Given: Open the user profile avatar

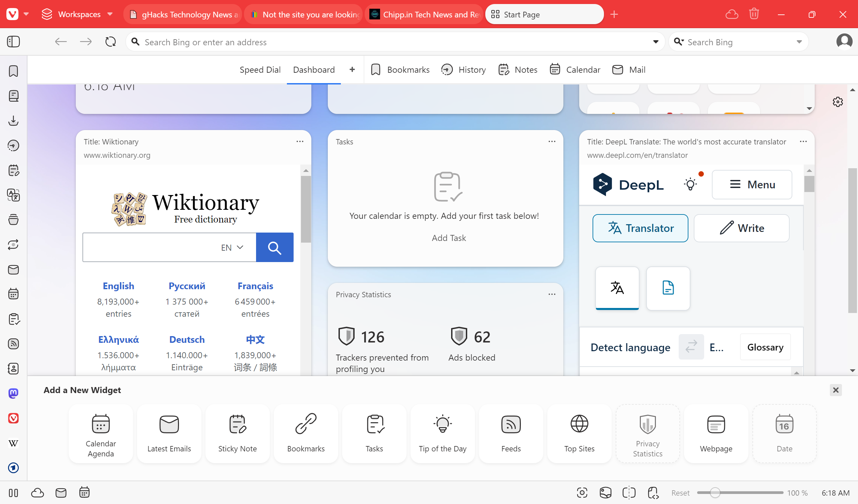Looking at the screenshot, I should (x=844, y=42).
